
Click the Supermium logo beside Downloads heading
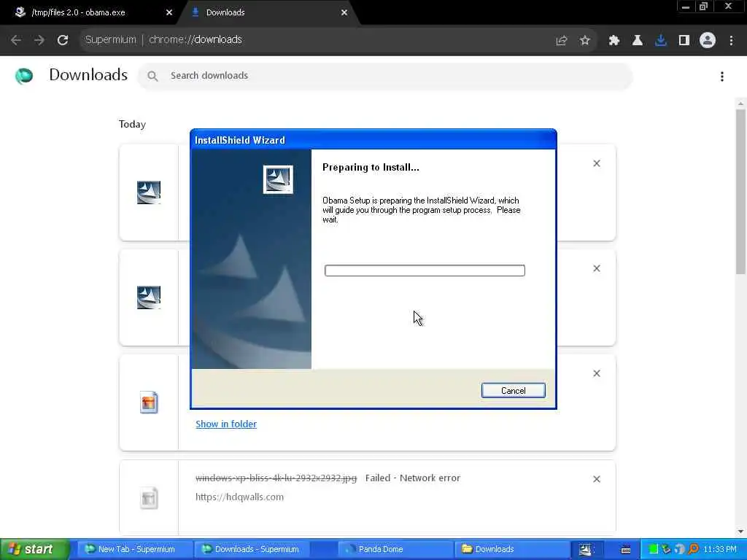click(x=24, y=76)
